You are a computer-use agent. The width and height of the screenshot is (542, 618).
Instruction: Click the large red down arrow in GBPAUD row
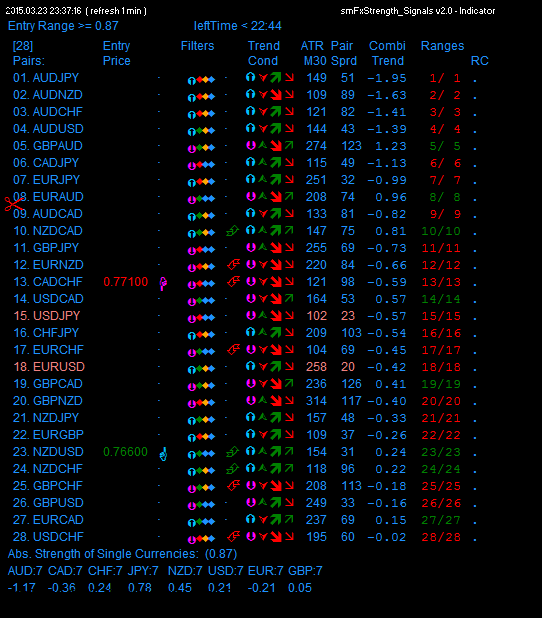(x=276, y=145)
